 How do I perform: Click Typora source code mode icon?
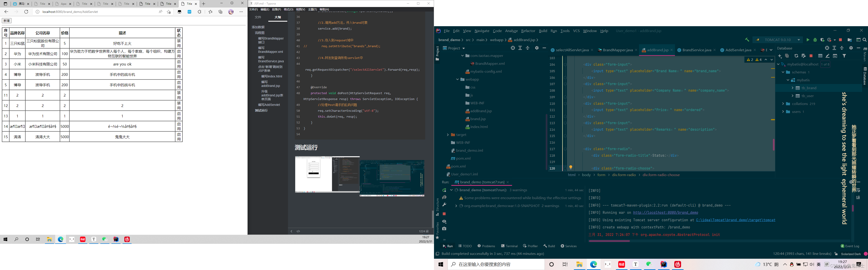click(x=298, y=231)
